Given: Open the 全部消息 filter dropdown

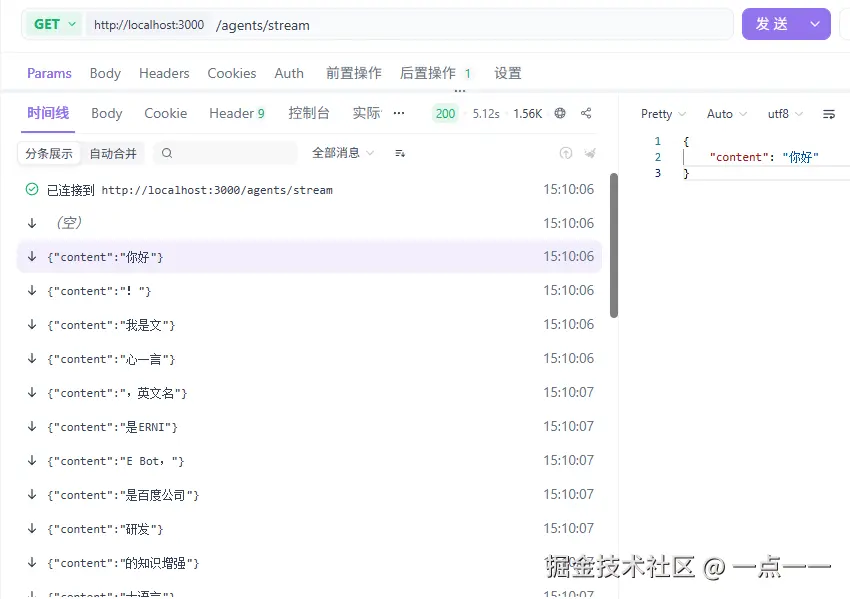Looking at the screenshot, I should [x=343, y=153].
